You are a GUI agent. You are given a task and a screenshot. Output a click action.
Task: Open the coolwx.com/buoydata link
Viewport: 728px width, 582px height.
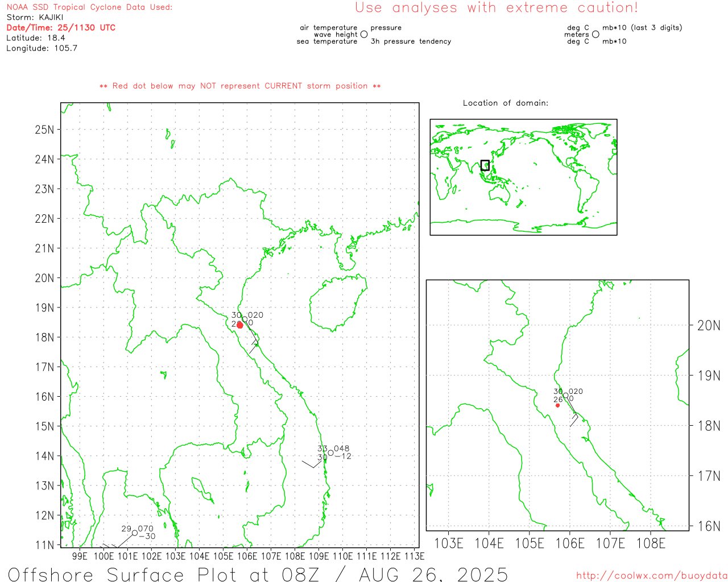click(x=651, y=576)
